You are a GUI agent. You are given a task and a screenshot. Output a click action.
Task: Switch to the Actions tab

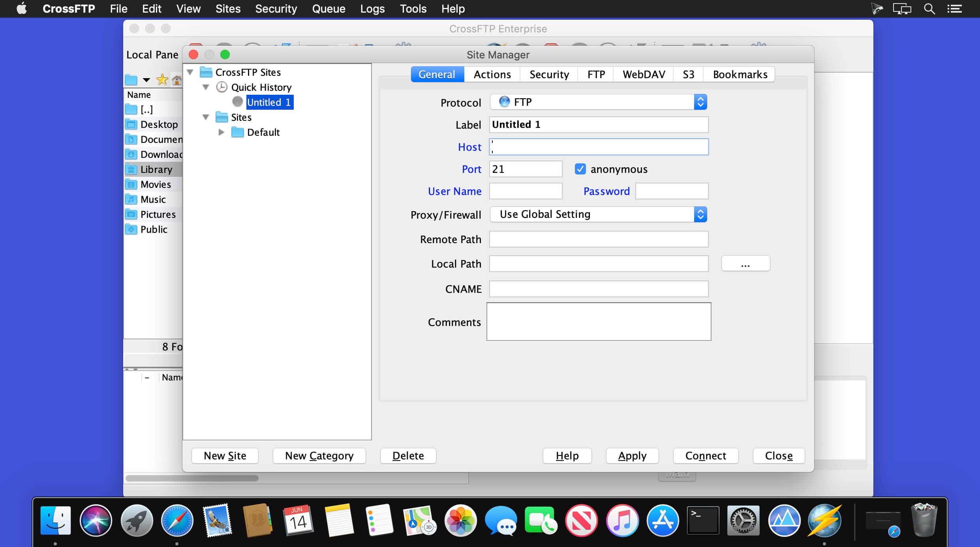click(492, 75)
